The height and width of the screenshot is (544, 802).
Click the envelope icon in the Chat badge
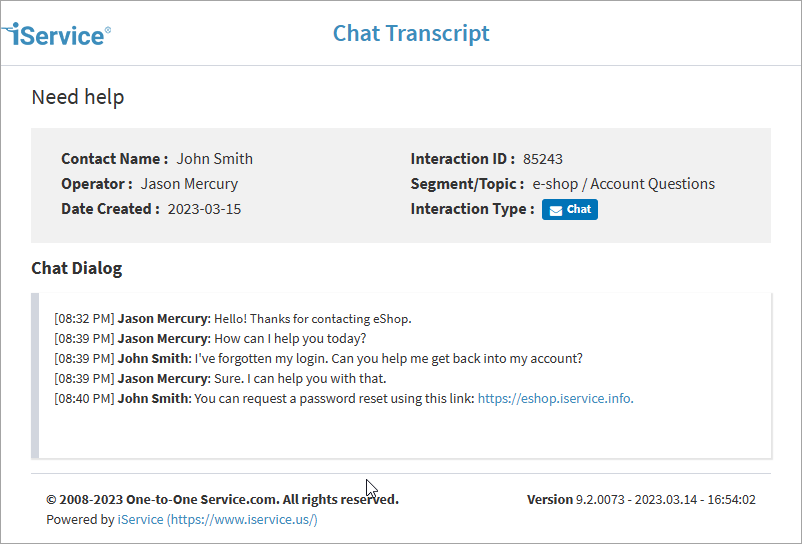(556, 210)
